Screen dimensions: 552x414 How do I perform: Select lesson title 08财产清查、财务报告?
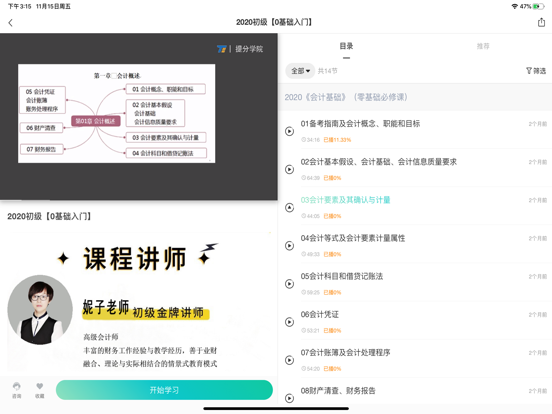coord(338,390)
